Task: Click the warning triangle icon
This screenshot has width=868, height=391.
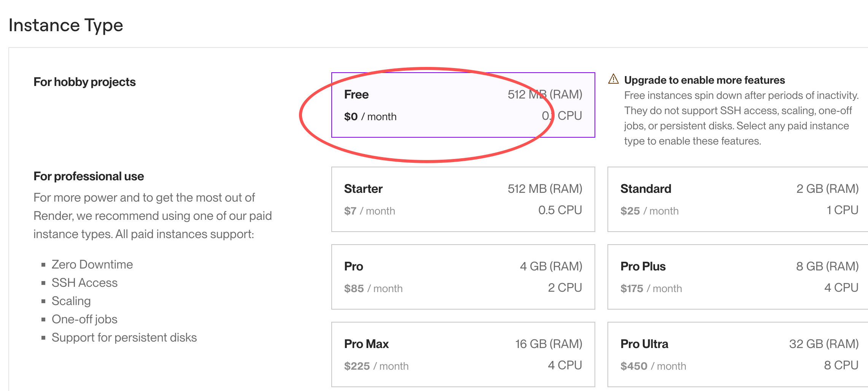Action: [x=613, y=79]
